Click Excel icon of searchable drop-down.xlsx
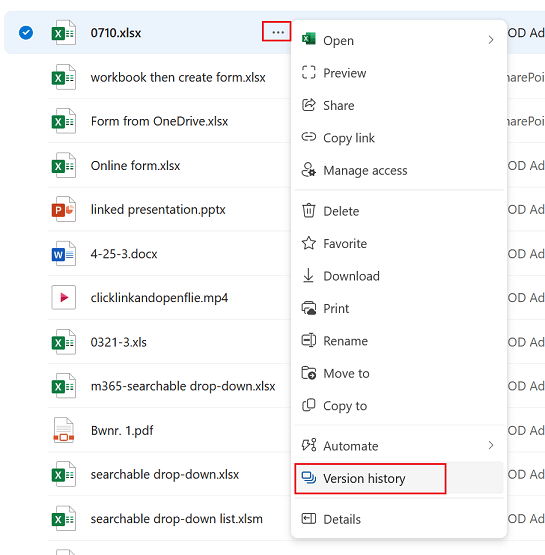The width and height of the screenshot is (545, 555). click(64, 475)
